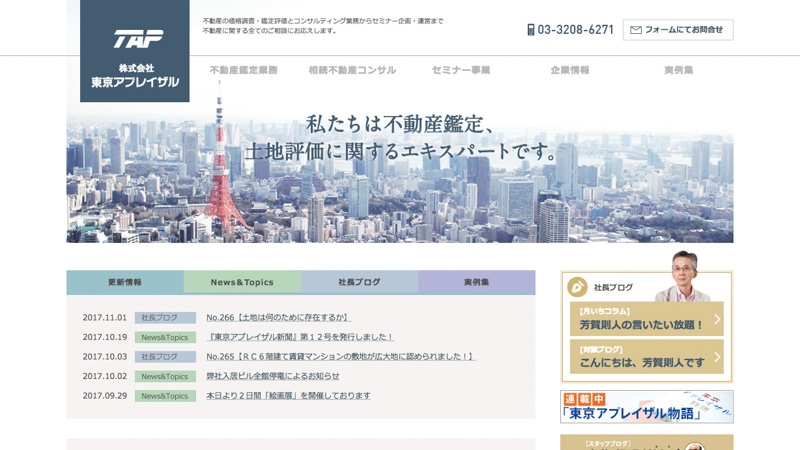Switch to the 実例集 tab
800x450 pixels.
[477, 282]
